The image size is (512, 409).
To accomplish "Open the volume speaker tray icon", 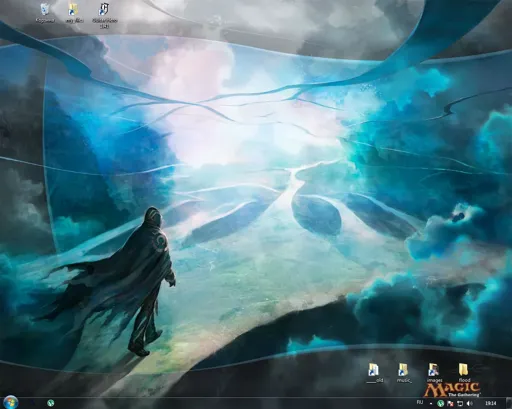I will 470,403.
